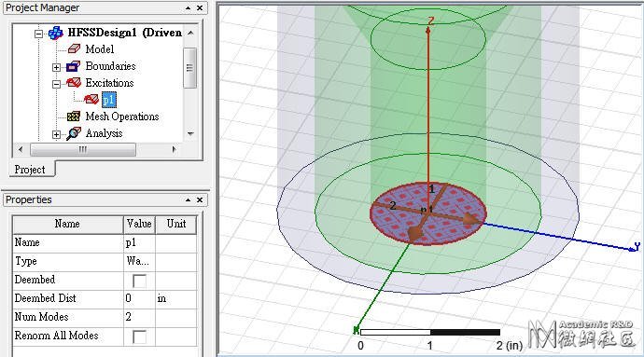Screen dimensions: 644x357
Task: Click the Num Modes value 2
Action: [139, 317]
